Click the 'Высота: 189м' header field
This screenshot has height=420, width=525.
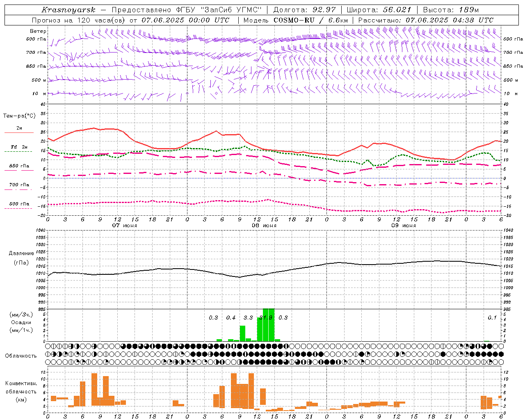[451, 10]
